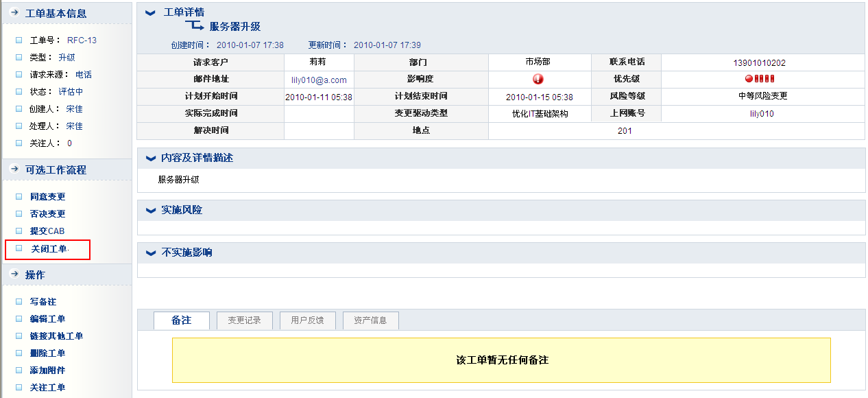This screenshot has width=868, height=398.
Task: Toggle the 不实施影响 section chevron
Action: (150, 253)
